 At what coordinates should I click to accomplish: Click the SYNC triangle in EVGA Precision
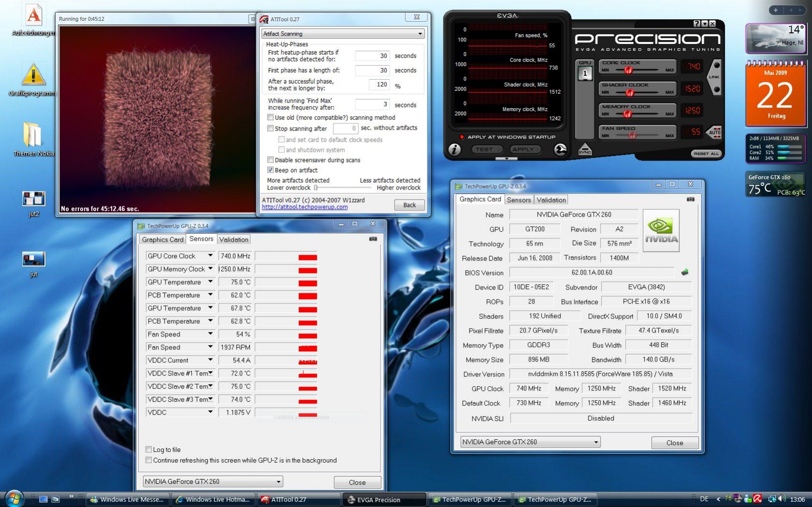pyautogui.click(x=585, y=149)
